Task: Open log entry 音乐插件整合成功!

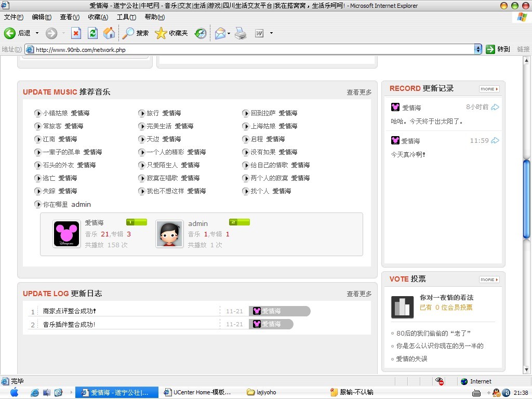Action: (69, 324)
